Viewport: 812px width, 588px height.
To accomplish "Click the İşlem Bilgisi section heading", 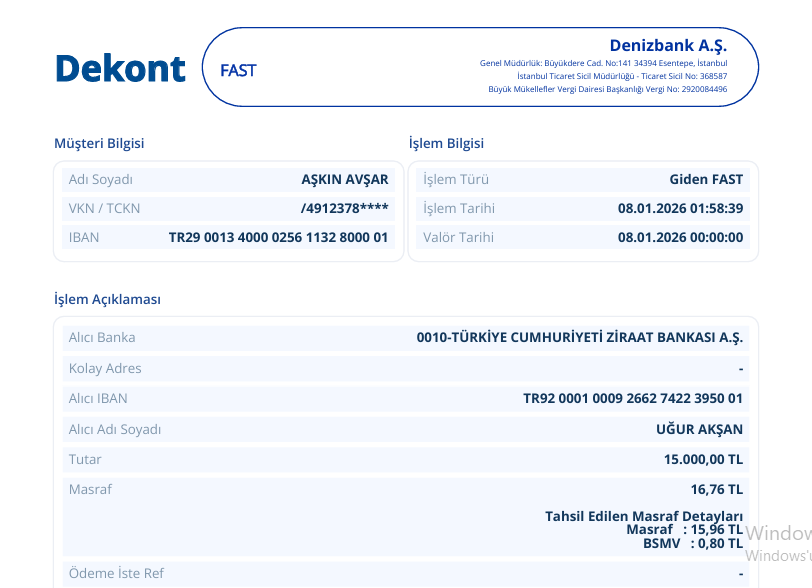I will tap(446, 144).
